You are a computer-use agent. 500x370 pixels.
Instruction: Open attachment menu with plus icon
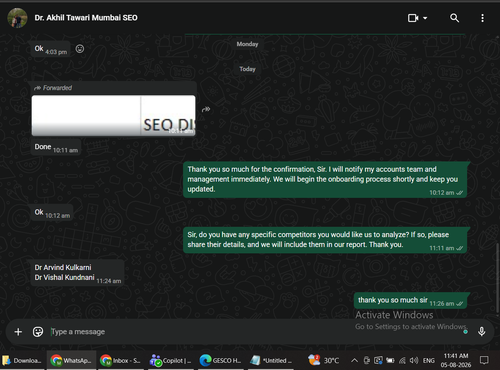click(x=18, y=332)
